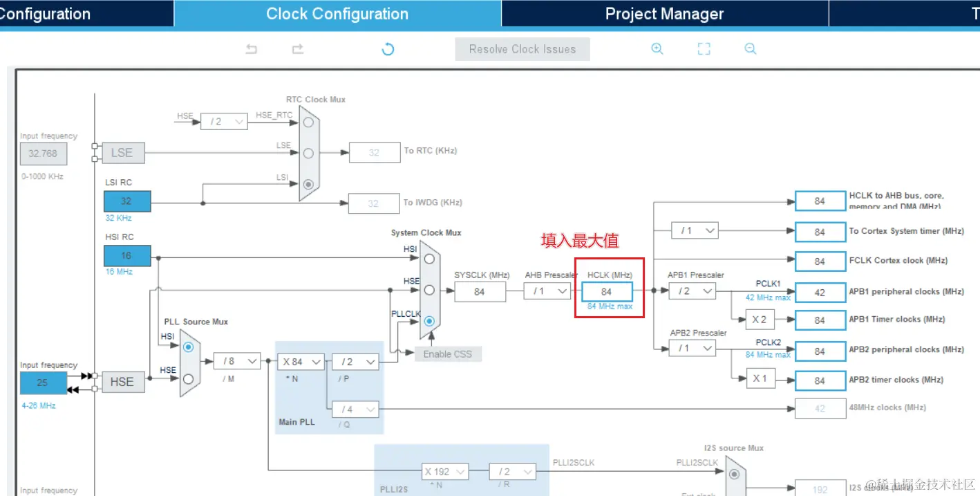Click the circular refresh/reset clock icon
The width and height of the screenshot is (980, 496).
click(388, 49)
